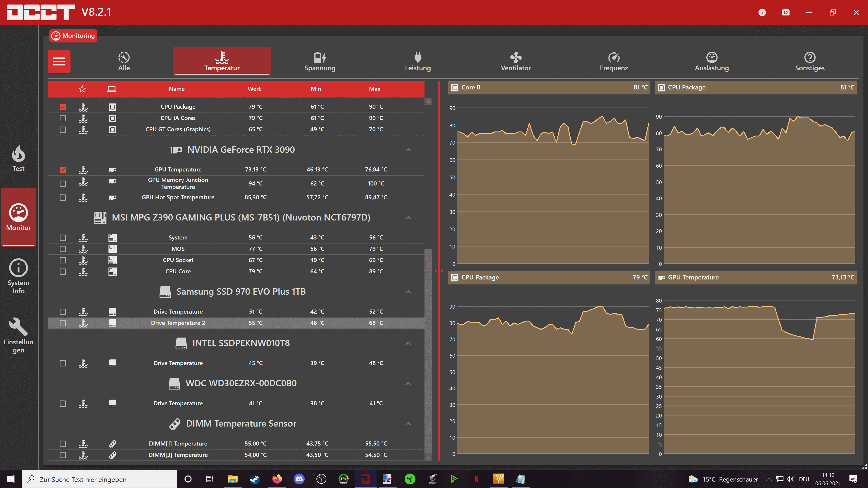
Task: Click the Steam icon in taskbar
Action: [x=254, y=479]
